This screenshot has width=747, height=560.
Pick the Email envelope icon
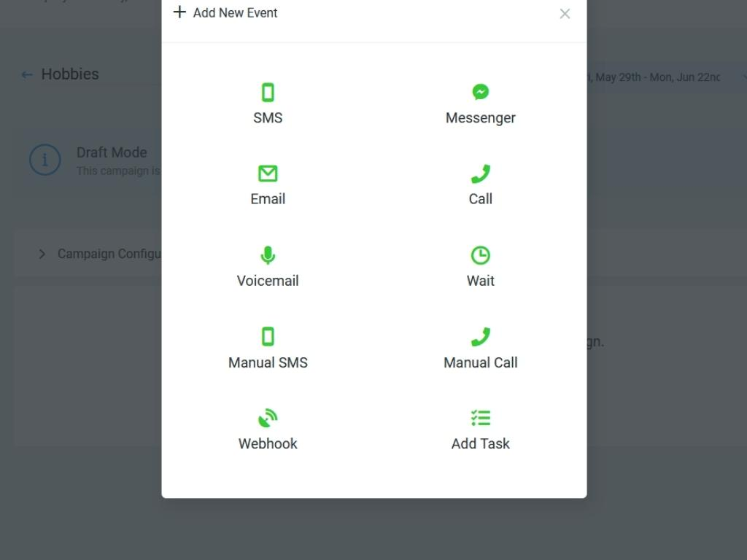coord(268,174)
